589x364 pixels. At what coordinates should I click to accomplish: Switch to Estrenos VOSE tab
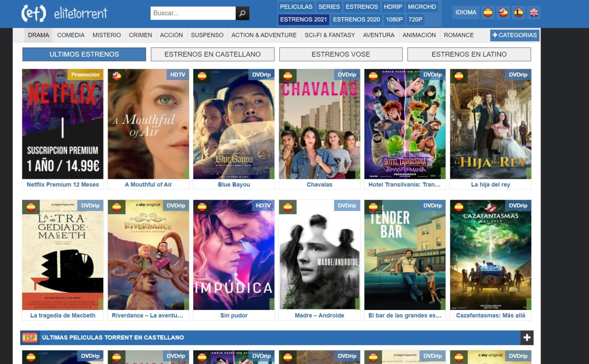click(341, 54)
